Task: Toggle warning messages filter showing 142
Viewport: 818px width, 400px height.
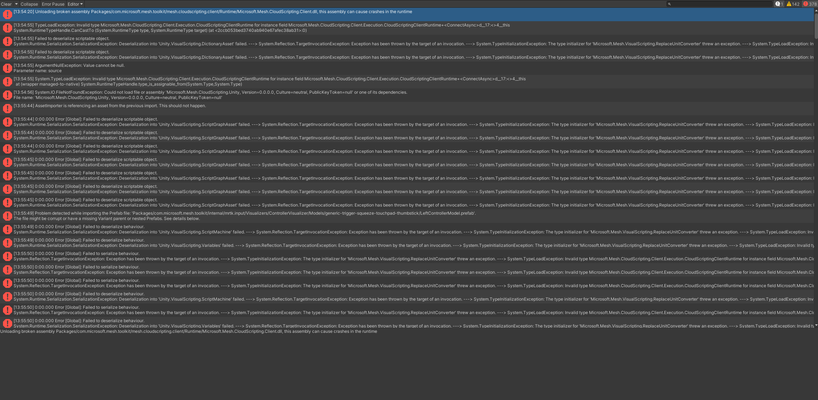Action: [793, 4]
